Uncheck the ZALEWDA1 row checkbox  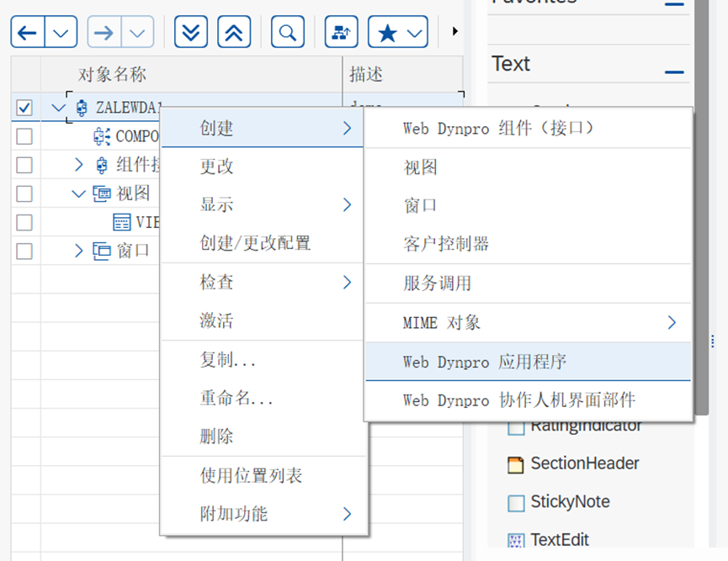(24, 108)
